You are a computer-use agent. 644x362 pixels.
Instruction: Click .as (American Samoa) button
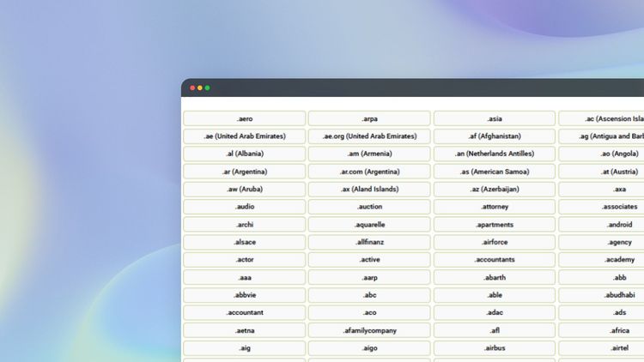(495, 172)
